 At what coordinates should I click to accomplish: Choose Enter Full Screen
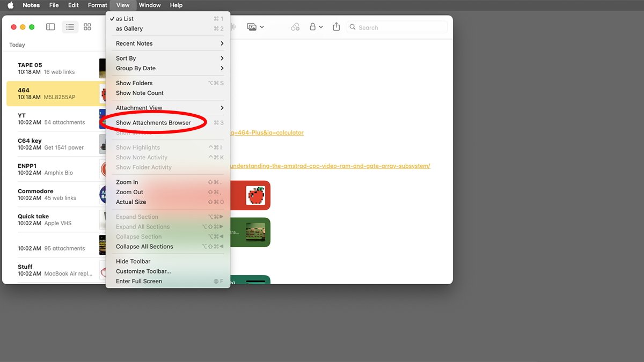pyautogui.click(x=168, y=281)
